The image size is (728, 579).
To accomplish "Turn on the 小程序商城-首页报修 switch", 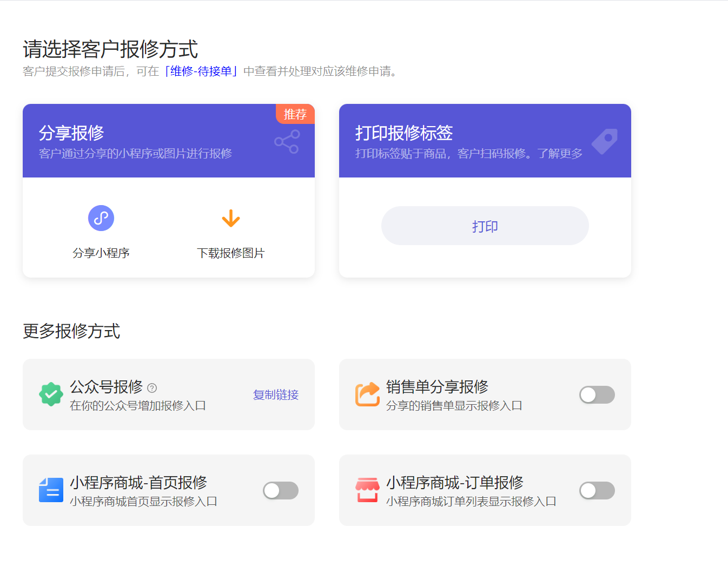I will (280, 490).
